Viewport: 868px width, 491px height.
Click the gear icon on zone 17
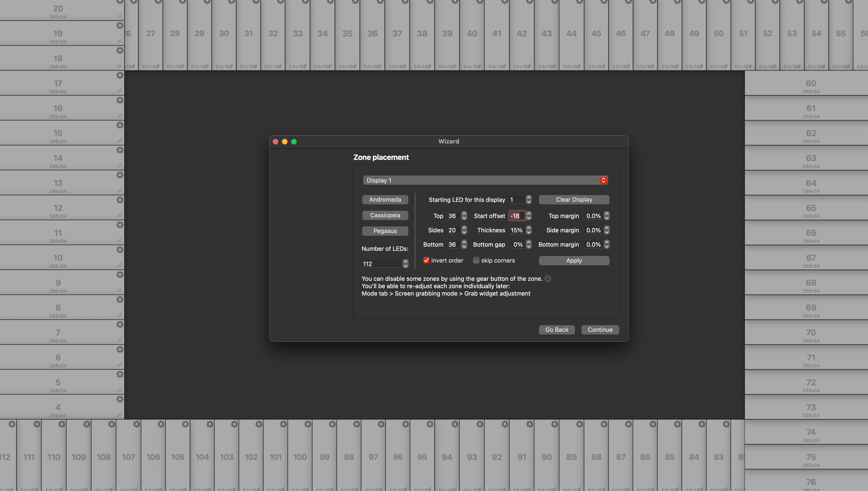(x=120, y=75)
